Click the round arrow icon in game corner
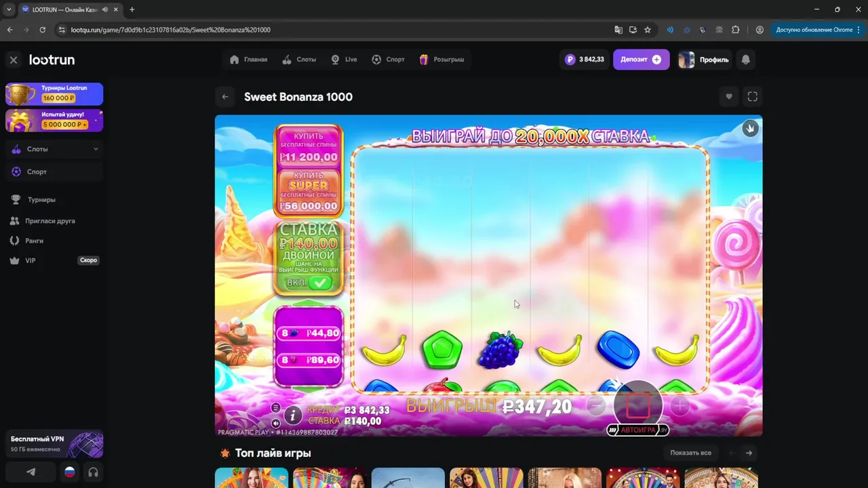Viewport: 868px width, 488px height. pos(750,128)
